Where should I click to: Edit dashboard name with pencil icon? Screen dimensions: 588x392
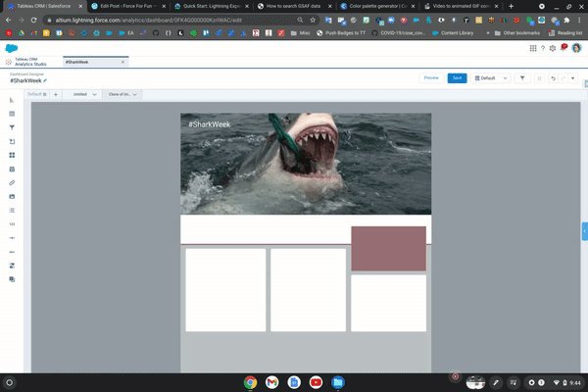click(45, 80)
